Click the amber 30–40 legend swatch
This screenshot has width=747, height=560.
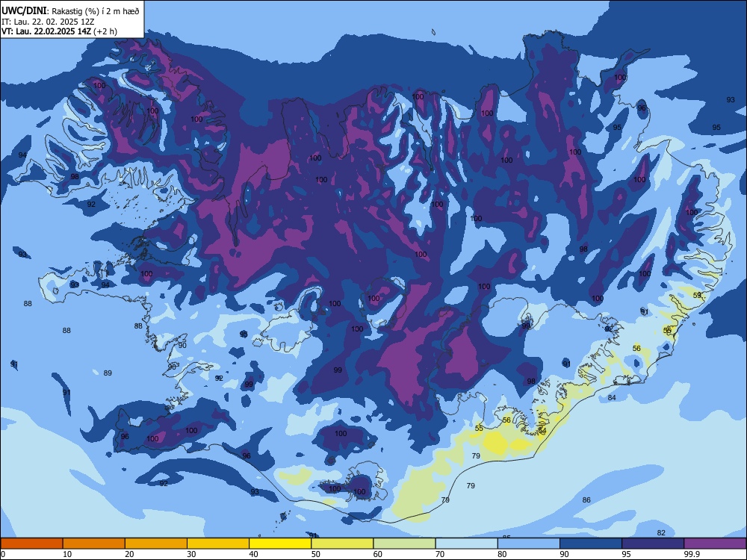pyautogui.click(x=218, y=544)
